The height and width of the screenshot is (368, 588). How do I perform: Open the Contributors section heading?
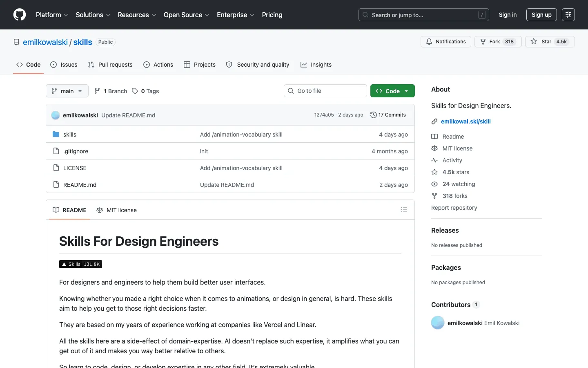(x=455, y=305)
